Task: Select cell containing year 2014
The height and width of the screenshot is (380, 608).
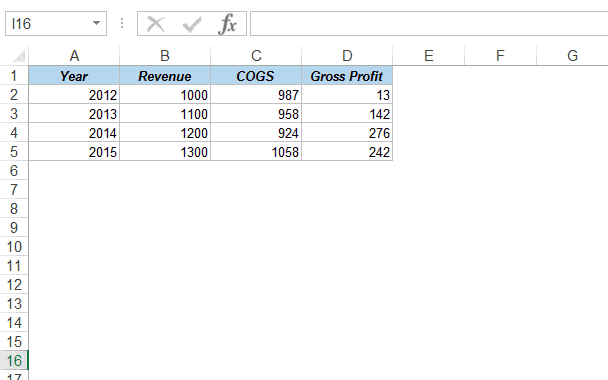Action: point(74,133)
